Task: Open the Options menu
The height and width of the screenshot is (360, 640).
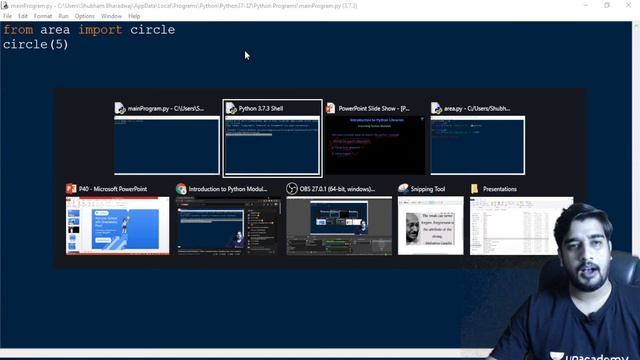Action: tap(84, 16)
